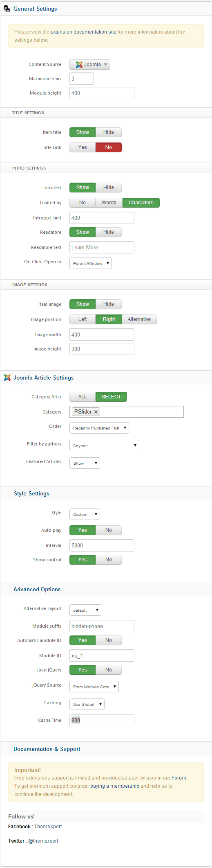The image size is (212, 868).
Task: Open the Filter by authors dropdown
Action: 104,445
